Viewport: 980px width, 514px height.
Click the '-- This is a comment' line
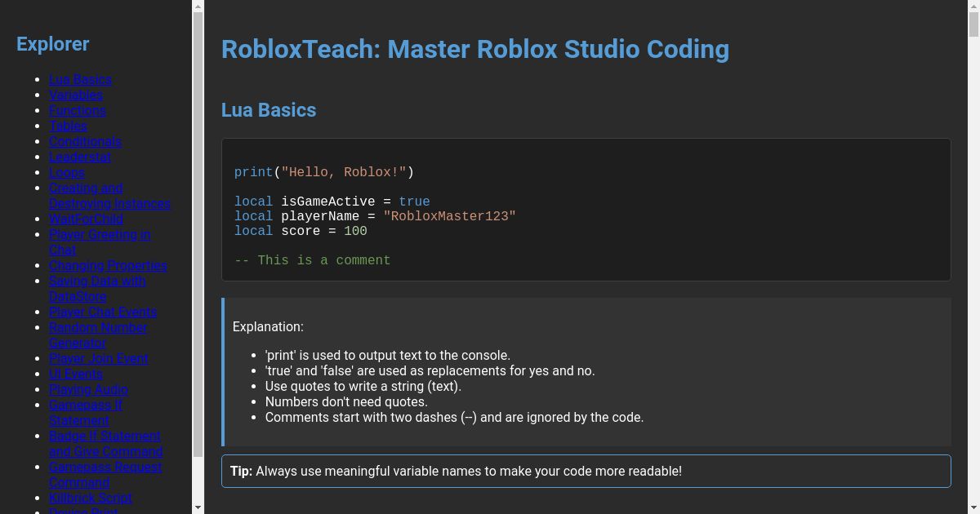[312, 260]
